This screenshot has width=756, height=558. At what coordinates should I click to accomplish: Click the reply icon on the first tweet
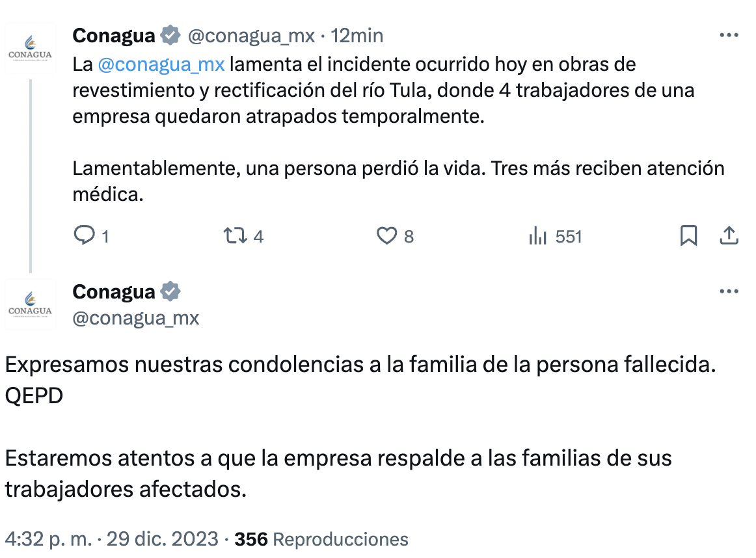point(85,235)
